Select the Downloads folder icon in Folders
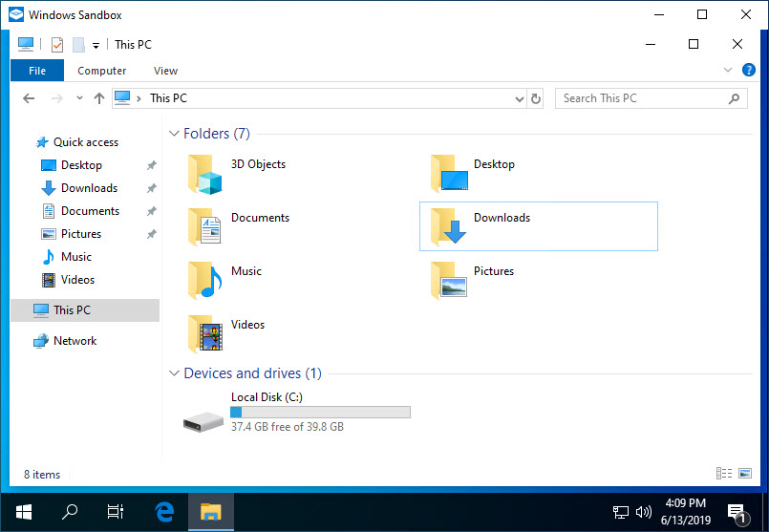The image size is (769, 532). [449, 226]
